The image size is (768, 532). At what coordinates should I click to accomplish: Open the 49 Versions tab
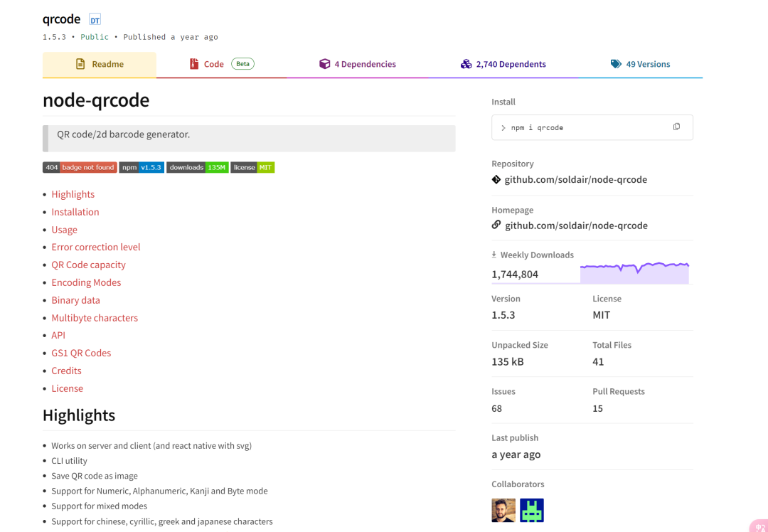[640, 64]
